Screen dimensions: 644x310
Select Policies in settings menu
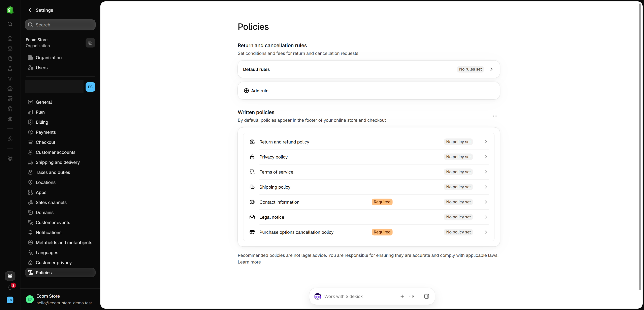(x=60, y=273)
